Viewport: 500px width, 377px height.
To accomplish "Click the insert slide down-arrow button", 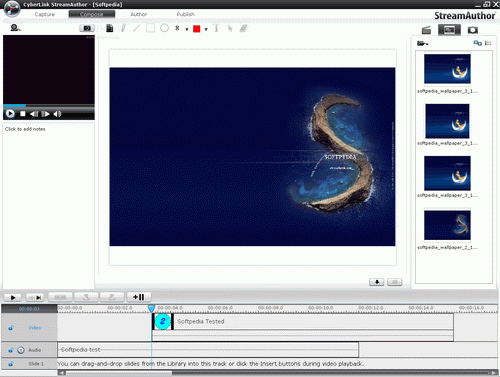I will (x=377, y=282).
